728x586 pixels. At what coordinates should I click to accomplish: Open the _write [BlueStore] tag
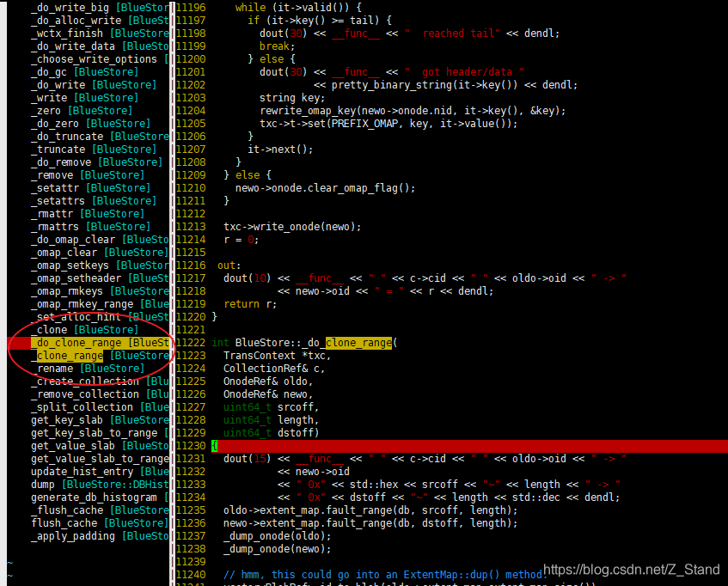(x=84, y=98)
